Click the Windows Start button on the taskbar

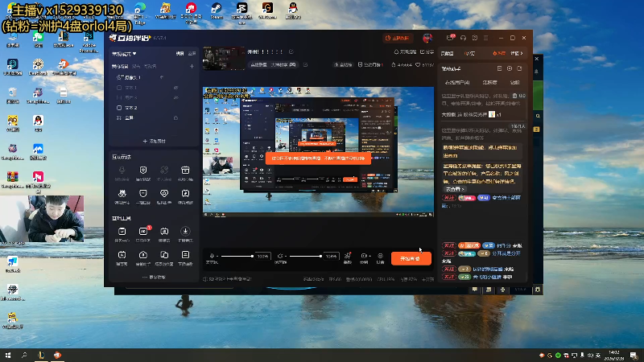[8, 355]
